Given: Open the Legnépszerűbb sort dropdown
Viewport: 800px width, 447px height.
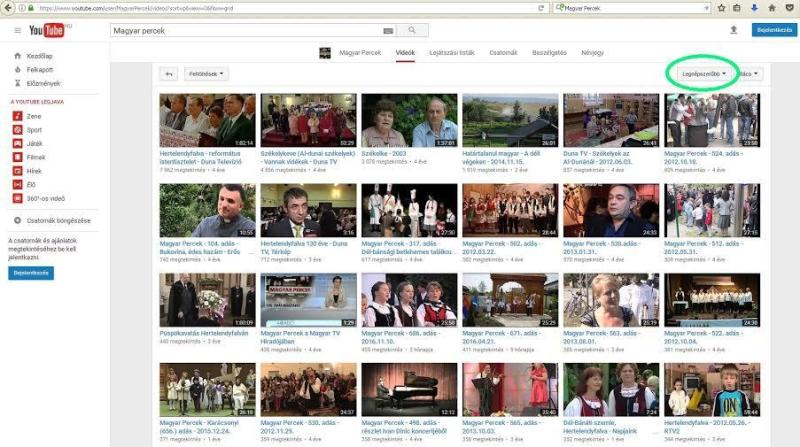Looking at the screenshot, I should (701, 74).
